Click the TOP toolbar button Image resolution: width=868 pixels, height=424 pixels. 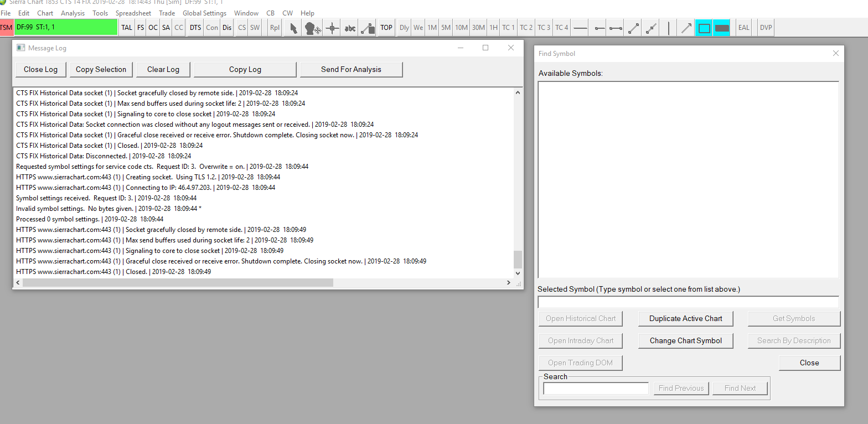tap(386, 28)
